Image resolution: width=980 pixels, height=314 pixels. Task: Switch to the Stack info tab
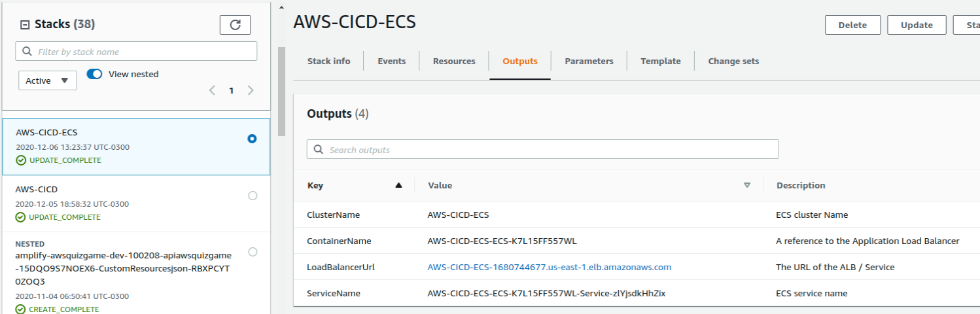(x=328, y=61)
